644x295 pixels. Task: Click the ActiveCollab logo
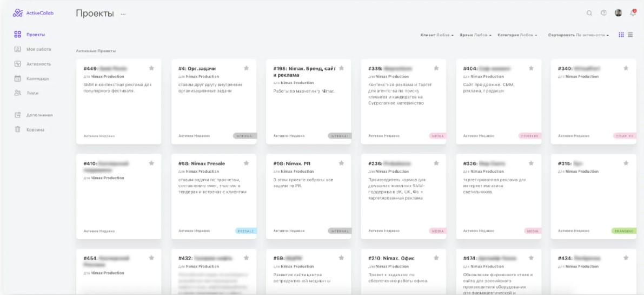tap(34, 13)
